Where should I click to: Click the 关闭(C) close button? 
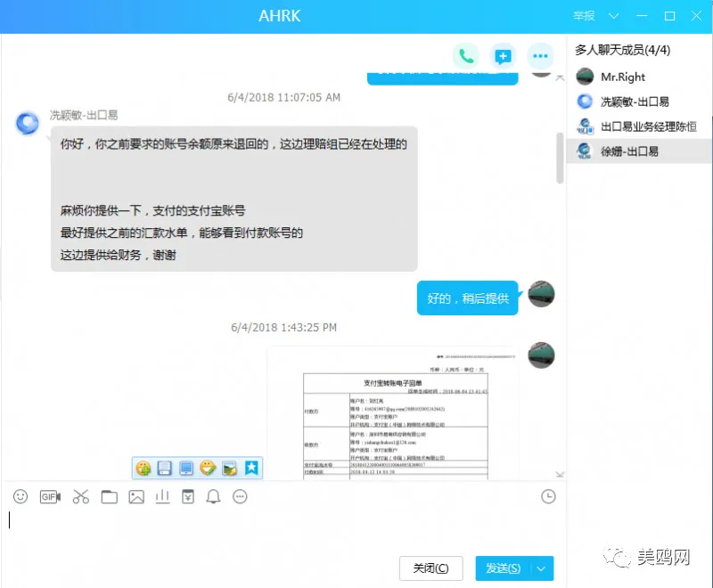[430, 568]
